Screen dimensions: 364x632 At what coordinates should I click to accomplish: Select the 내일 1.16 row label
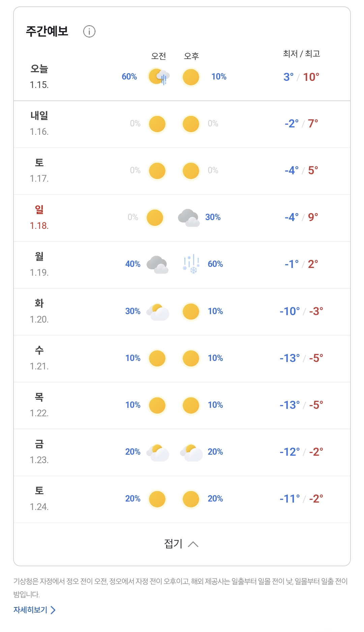pos(39,123)
